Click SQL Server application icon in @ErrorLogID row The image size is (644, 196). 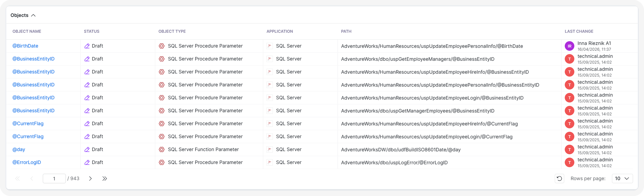pos(269,162)
